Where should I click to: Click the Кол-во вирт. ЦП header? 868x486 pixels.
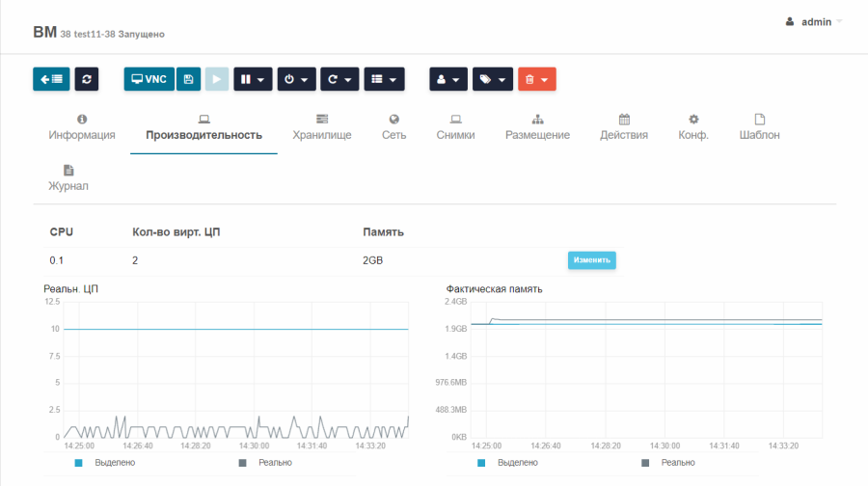coord(176,232)
